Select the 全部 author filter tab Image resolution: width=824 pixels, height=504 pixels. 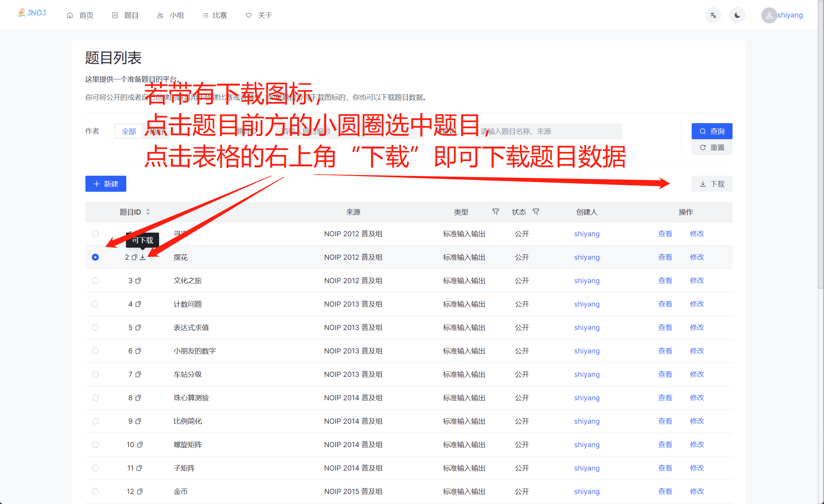pyautogui.click(x=129, y=131)
